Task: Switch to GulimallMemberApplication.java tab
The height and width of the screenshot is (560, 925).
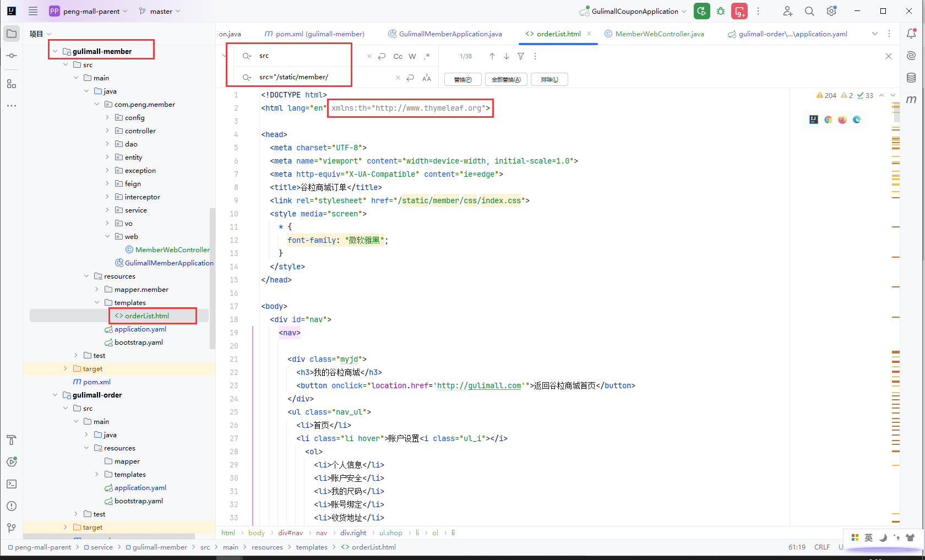Action: click(x=445, y=34)
